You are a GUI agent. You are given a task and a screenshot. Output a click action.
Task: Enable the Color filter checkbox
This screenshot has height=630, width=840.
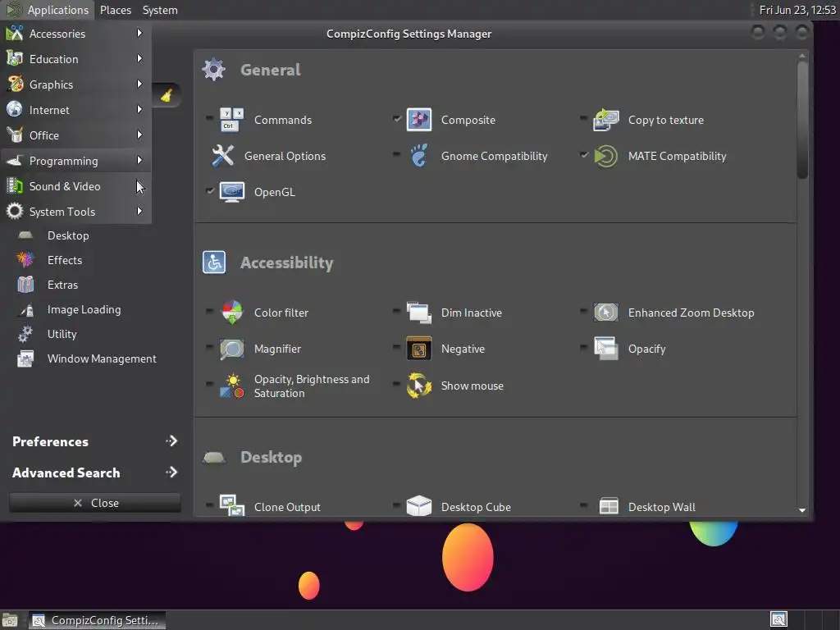click(x=209, y=311)
